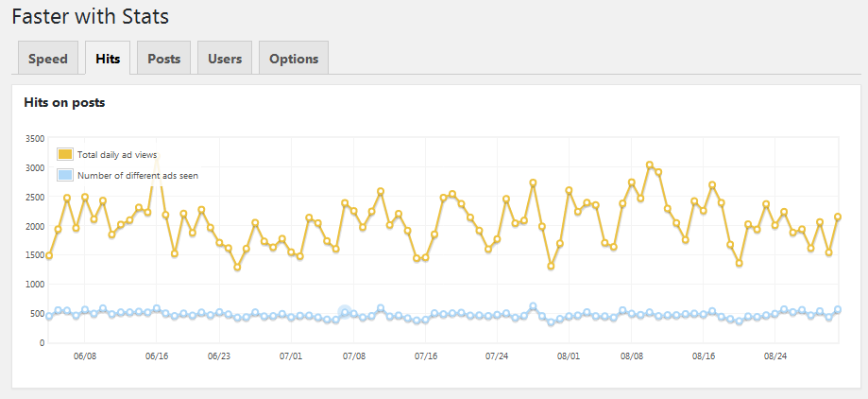The image size is (868, 399).
Task: Click the 3500 y-axis label
Action: [x=35, y=139]
